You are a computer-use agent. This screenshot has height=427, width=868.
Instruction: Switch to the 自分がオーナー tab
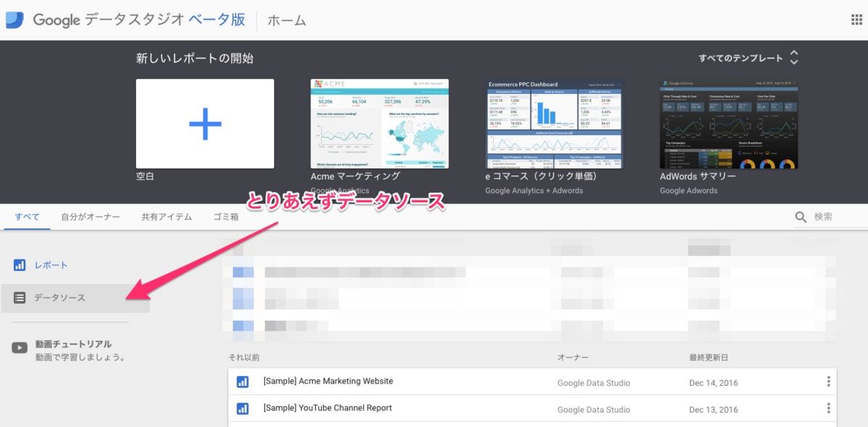[x=90, y=217]
